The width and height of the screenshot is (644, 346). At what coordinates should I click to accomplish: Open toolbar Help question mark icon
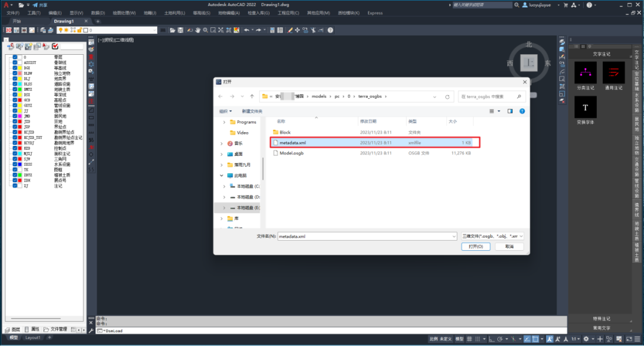click(330, 30)
